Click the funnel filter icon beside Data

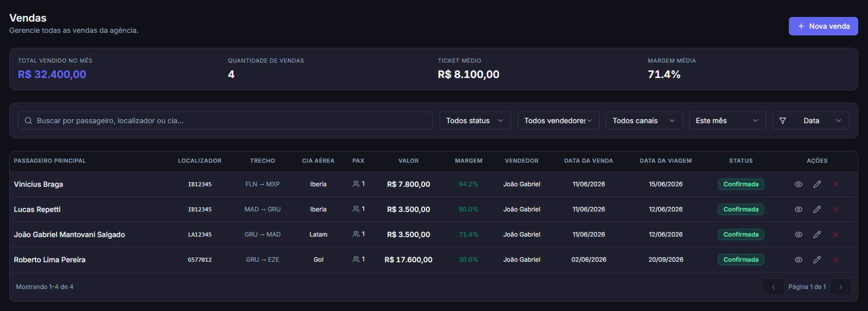pyautogui.click(x=783, y=121)
